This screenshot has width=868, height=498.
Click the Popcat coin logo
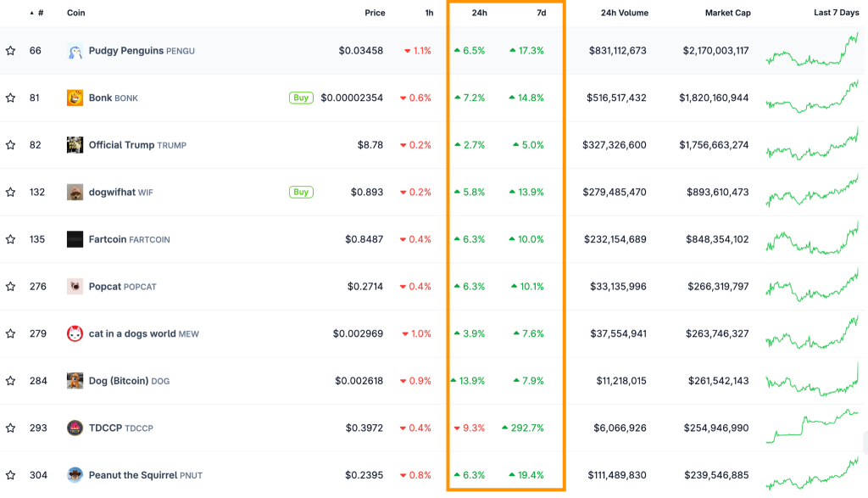(x=75, y=287)
